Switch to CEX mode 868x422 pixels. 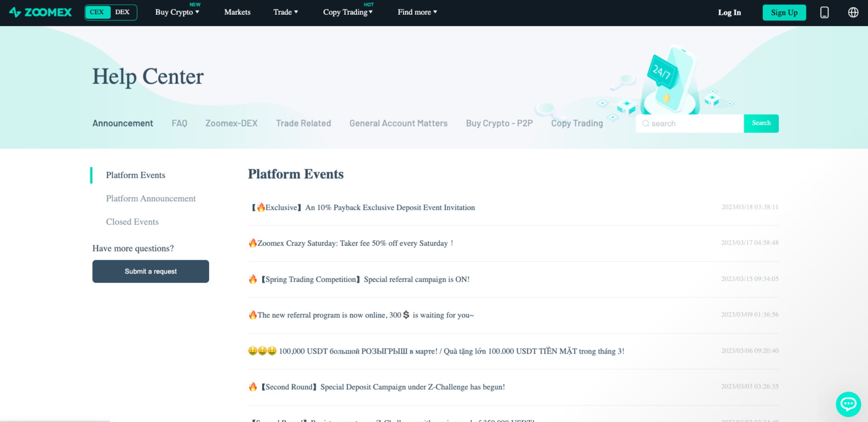[97, 12]
